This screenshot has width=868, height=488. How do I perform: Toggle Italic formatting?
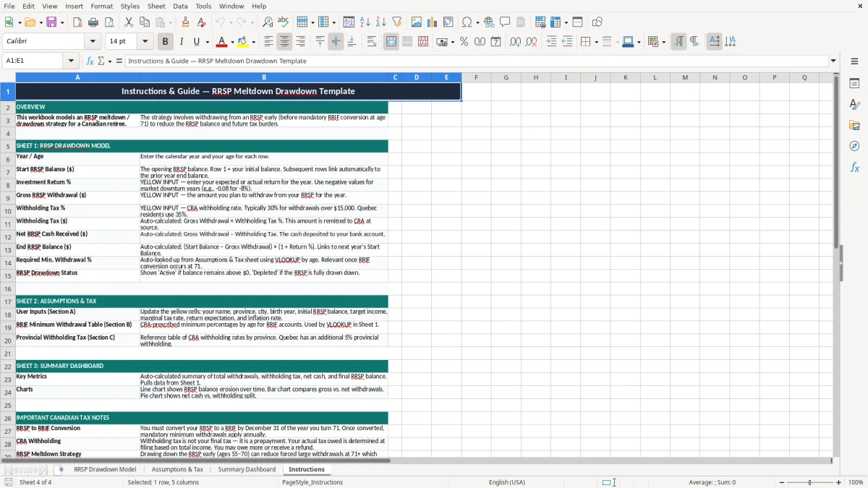coord(181,42)
